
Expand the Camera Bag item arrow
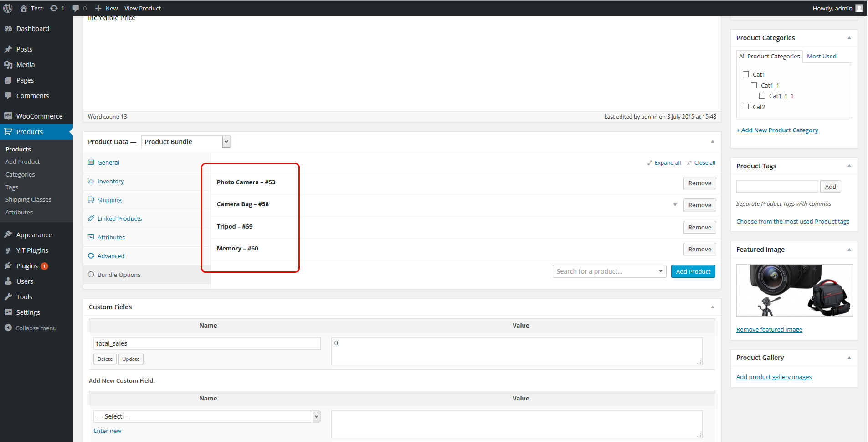(x=675, y=205)
